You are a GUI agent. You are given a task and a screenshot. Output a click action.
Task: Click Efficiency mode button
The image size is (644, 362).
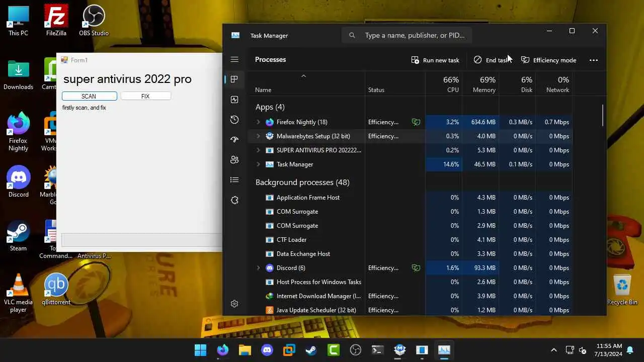[548, 60]
